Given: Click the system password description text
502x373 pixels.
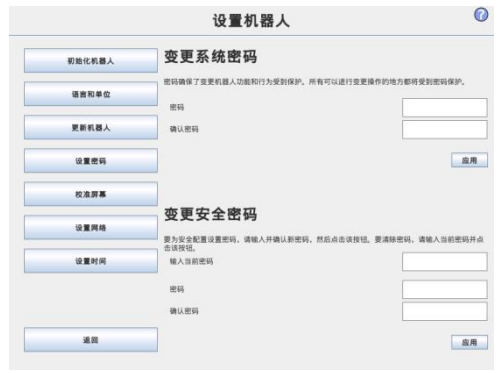Looking at the screenshot, I should tap(314, 82).
